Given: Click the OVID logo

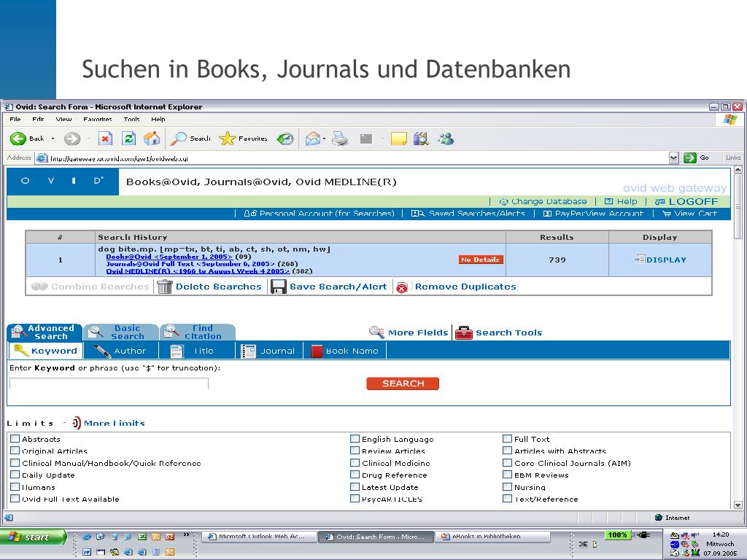Looking at the screenshot, I should coord(63,181).
